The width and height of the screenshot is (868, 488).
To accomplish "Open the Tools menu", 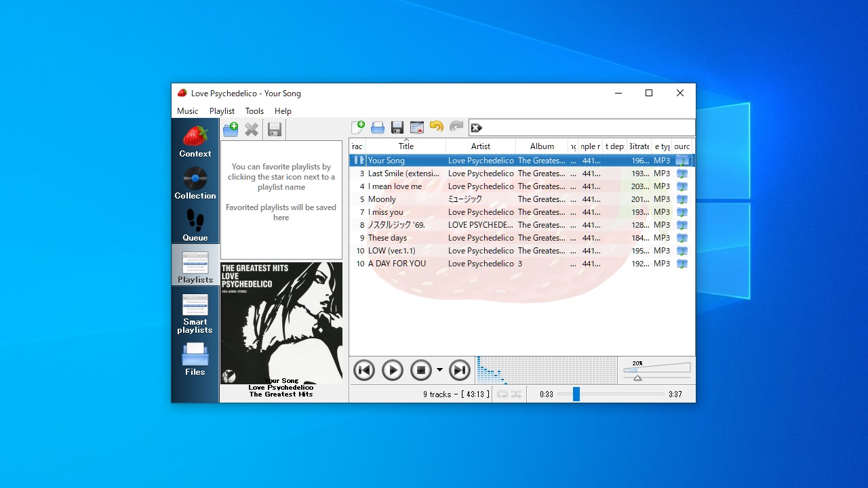I will coord(254,111).
